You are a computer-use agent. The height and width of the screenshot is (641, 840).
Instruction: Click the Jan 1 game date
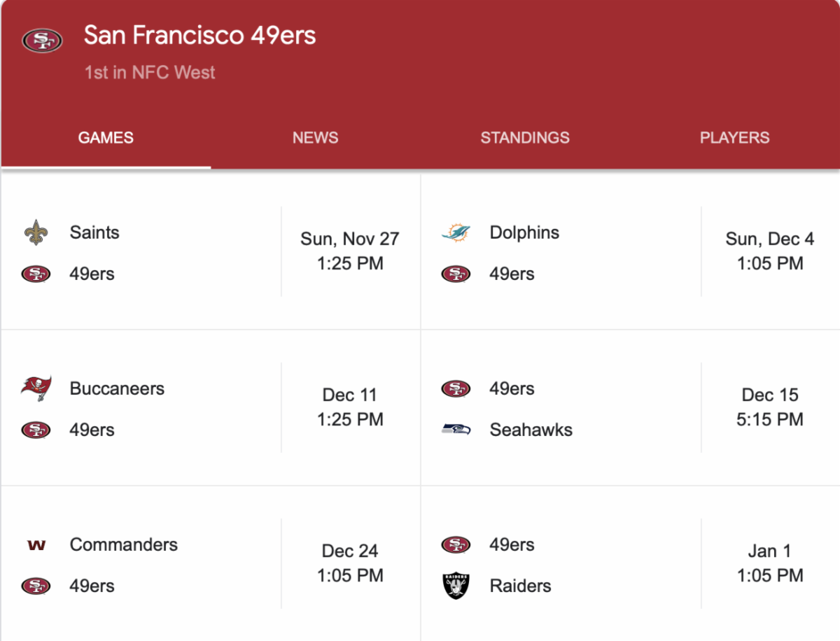[x=770, y=551]
